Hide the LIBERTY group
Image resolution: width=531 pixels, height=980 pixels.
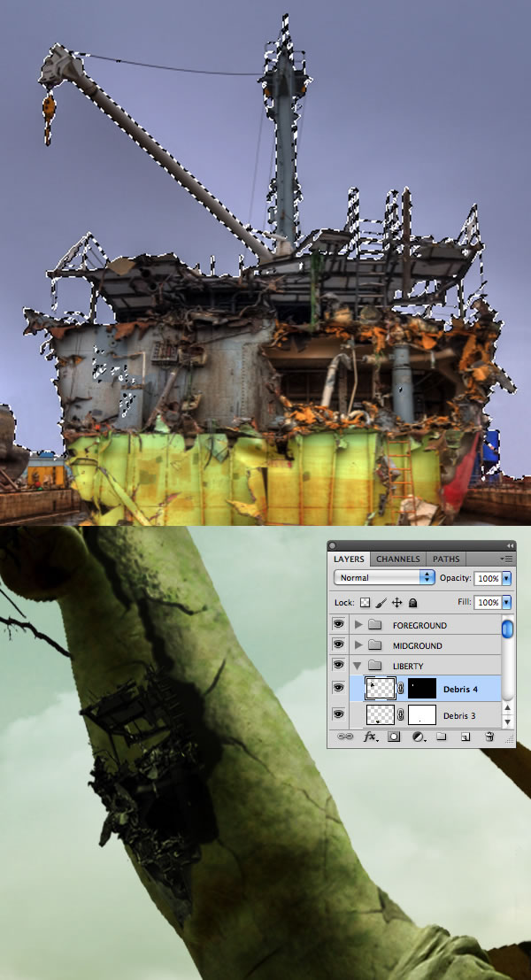click(338, 664)
